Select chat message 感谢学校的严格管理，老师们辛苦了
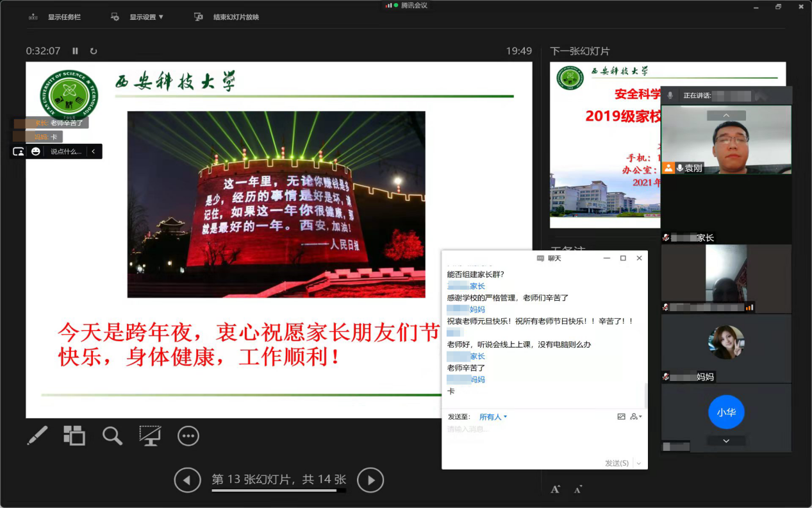The image size is (812, 508). coord(508,298)
